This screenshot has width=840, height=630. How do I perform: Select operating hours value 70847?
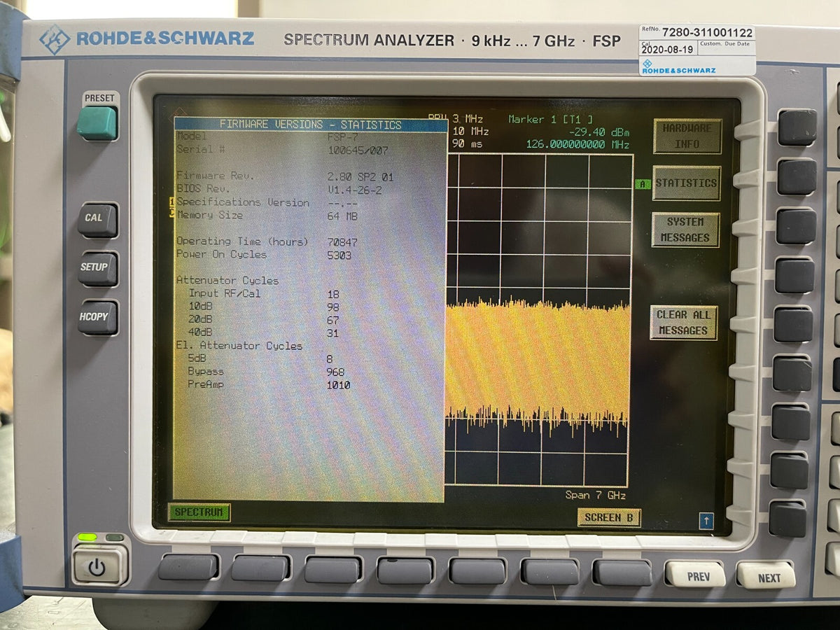[x=342, y=242]
